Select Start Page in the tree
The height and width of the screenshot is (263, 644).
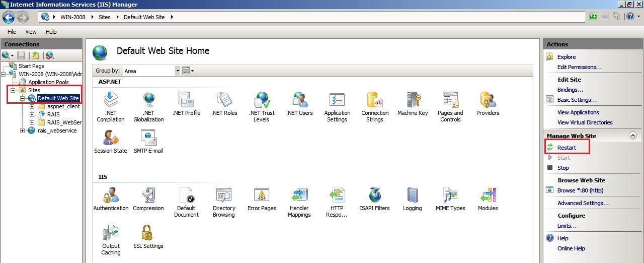(31, 66)
